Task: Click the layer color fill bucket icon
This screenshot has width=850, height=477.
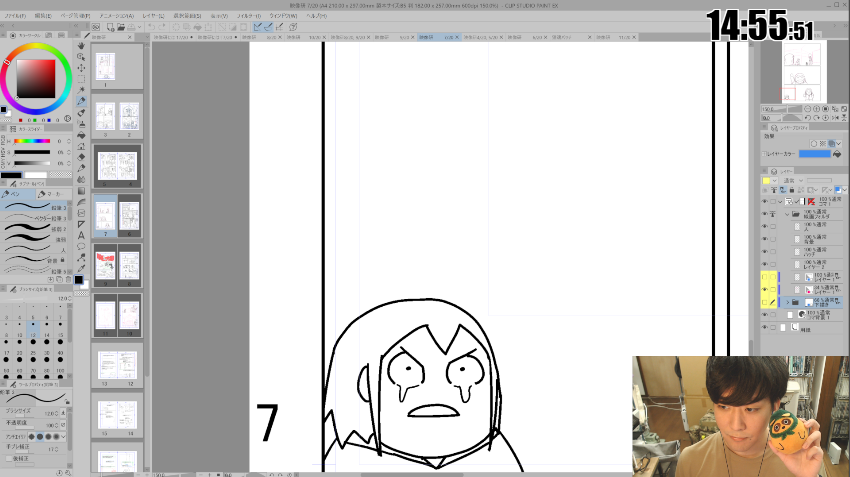Action: (838, 154)
